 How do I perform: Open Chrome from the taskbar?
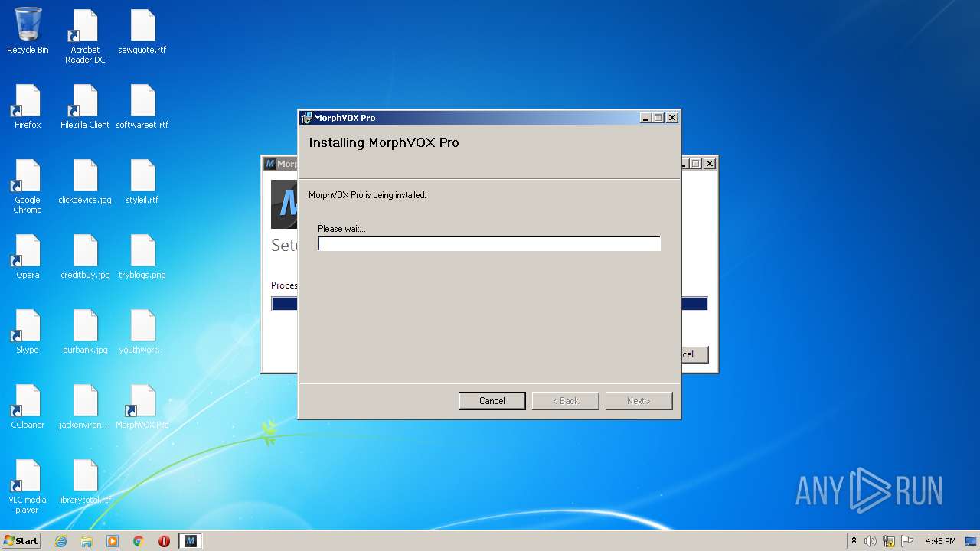[139, 541]
